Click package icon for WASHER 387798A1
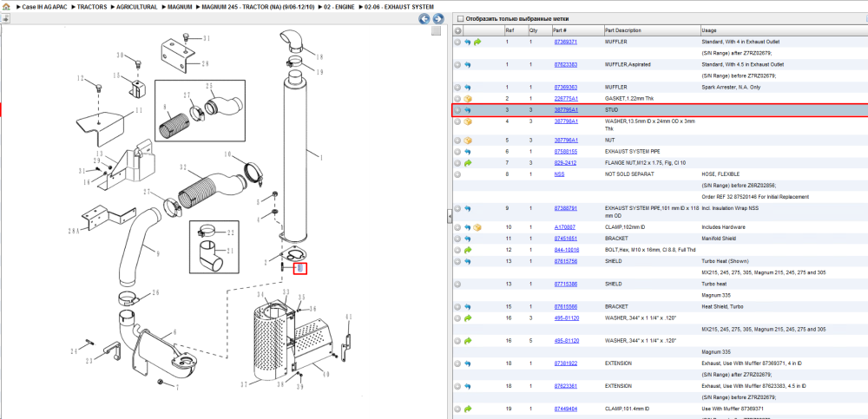Viewport: 868px width, 419px height. 468,121
